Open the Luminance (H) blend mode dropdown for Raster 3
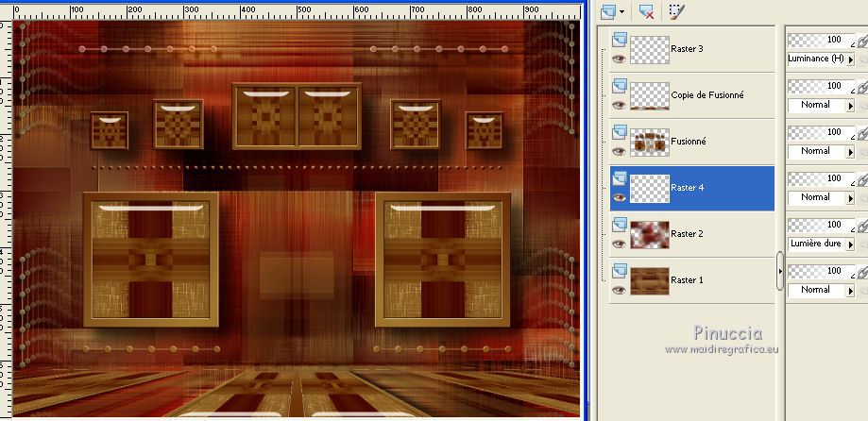Viewport: 868px width, 421px height. click(x=850, y=59)
